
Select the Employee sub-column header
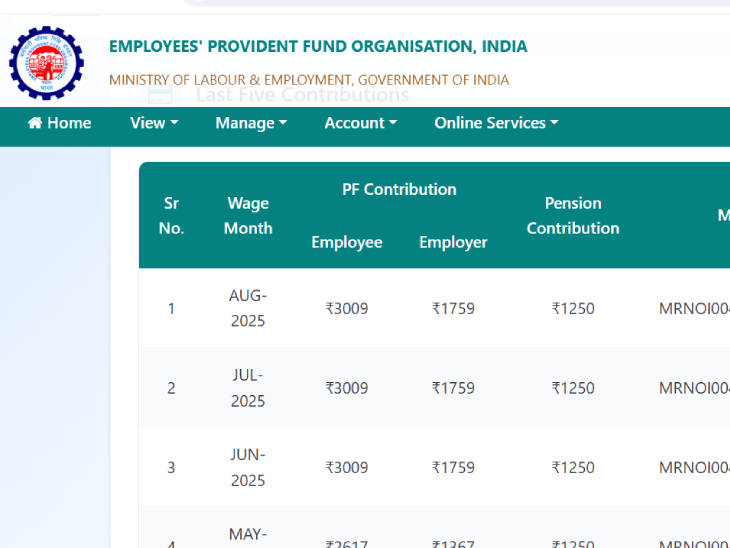point(347,242)
